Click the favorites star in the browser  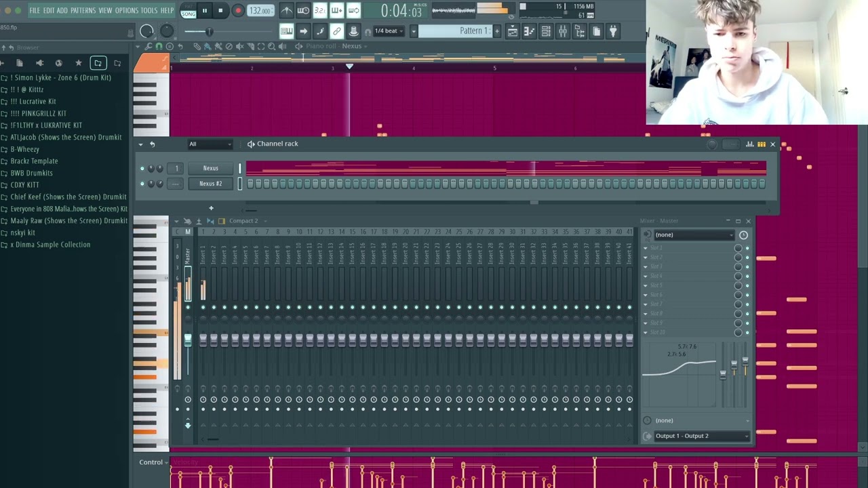pyautogui.click(x=79, y=63)
